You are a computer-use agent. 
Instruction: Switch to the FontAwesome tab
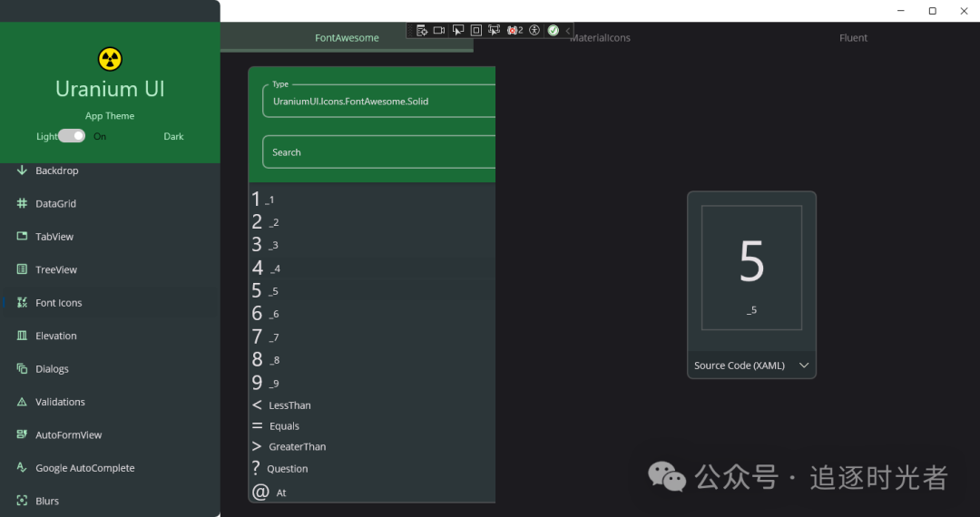tap(347, 38)
